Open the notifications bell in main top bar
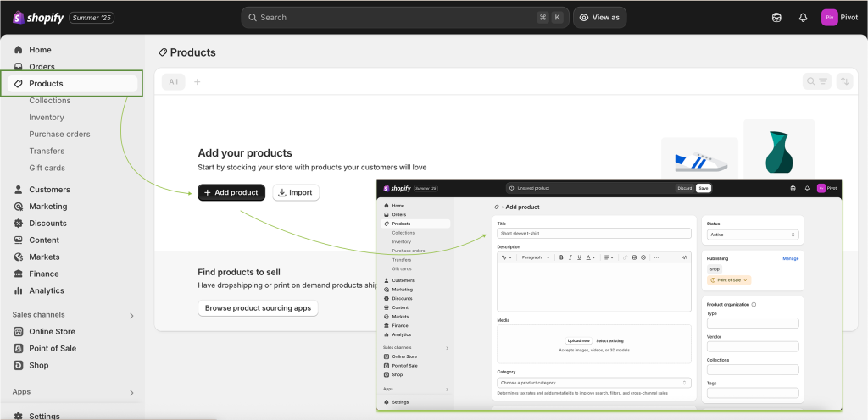 804,18
